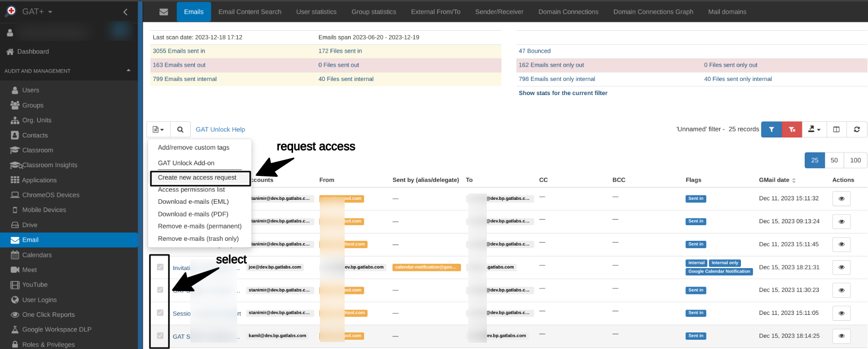The image size is (868, 349).
Task: Switch to the Domain Connections Graph tab
Action: 653,12
